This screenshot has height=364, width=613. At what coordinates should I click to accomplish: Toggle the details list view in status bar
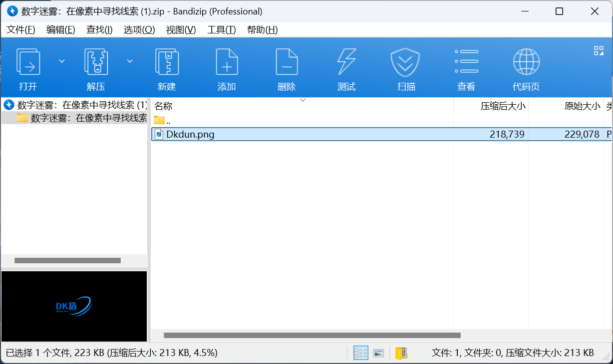360,353
